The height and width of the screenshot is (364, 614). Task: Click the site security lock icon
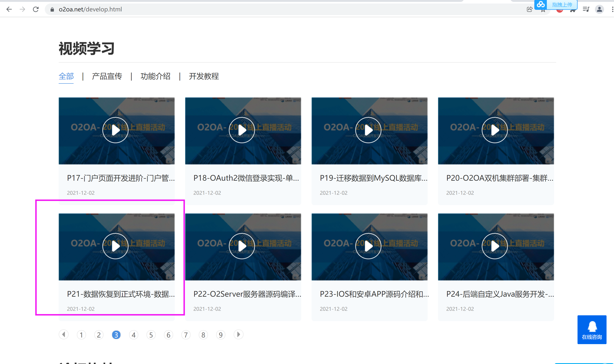tap(52, 10)
